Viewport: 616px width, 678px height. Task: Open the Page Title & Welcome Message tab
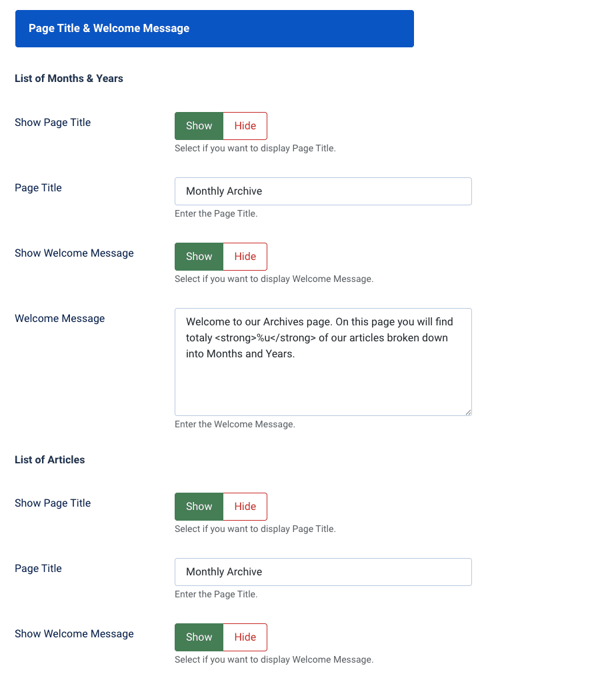pyautogui.click(x=214, y=29)
